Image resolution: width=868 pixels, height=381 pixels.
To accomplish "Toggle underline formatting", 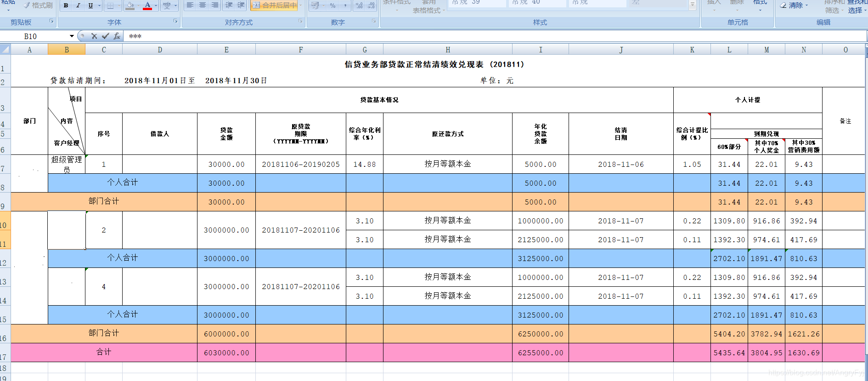I will click(90, 6).
